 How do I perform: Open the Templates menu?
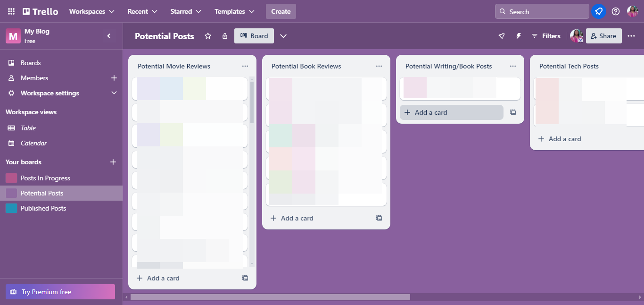pos(234,11)
